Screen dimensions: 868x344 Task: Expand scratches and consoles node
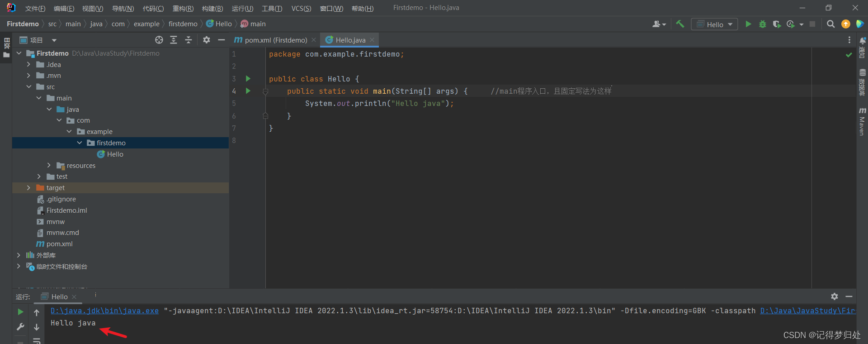coord(19,267)
